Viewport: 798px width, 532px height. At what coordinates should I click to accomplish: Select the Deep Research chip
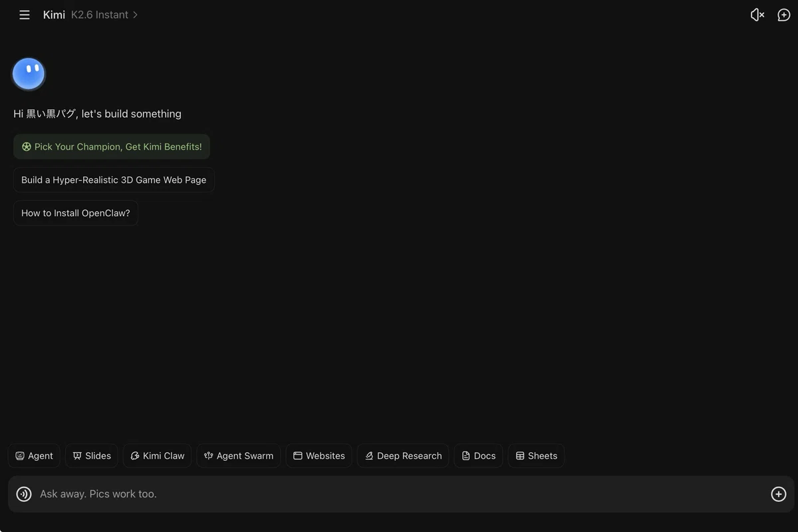tap(403, 456)
